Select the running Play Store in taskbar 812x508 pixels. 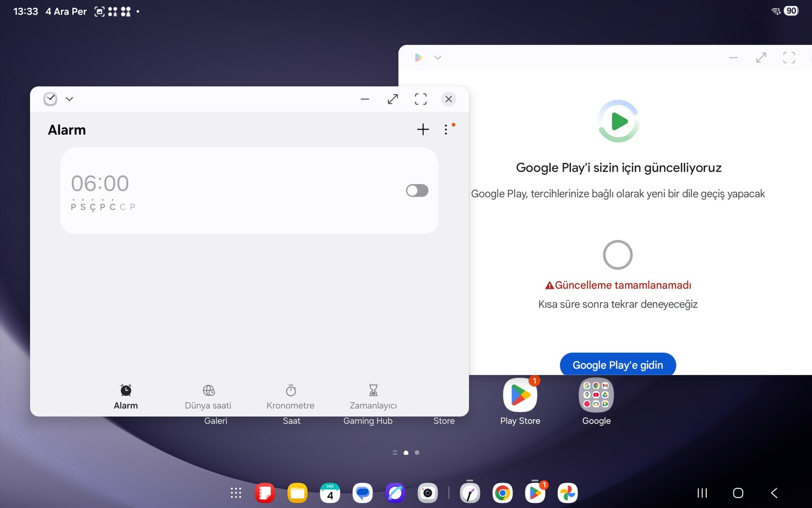(535, 493)
